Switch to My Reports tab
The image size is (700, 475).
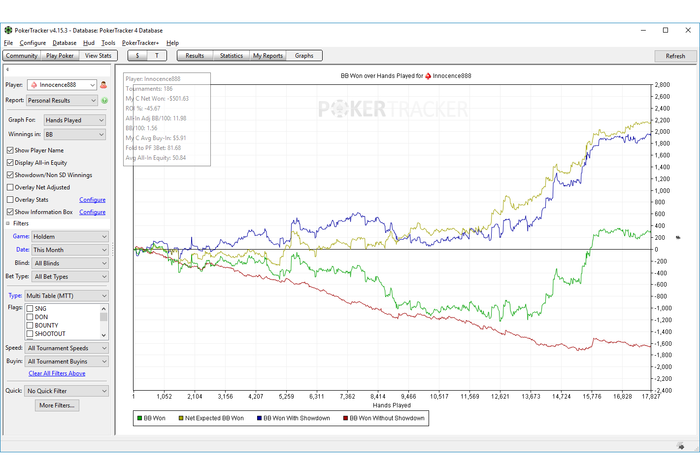point(268,56)
